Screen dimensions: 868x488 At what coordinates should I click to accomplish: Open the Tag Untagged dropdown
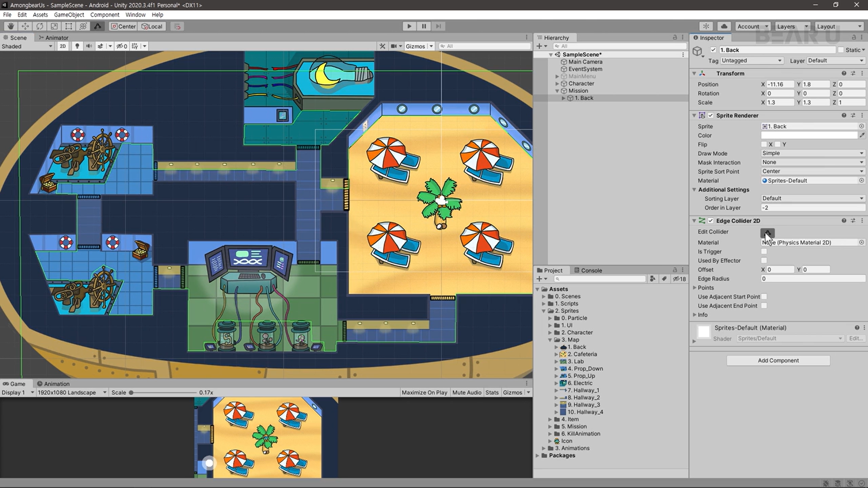751,61
